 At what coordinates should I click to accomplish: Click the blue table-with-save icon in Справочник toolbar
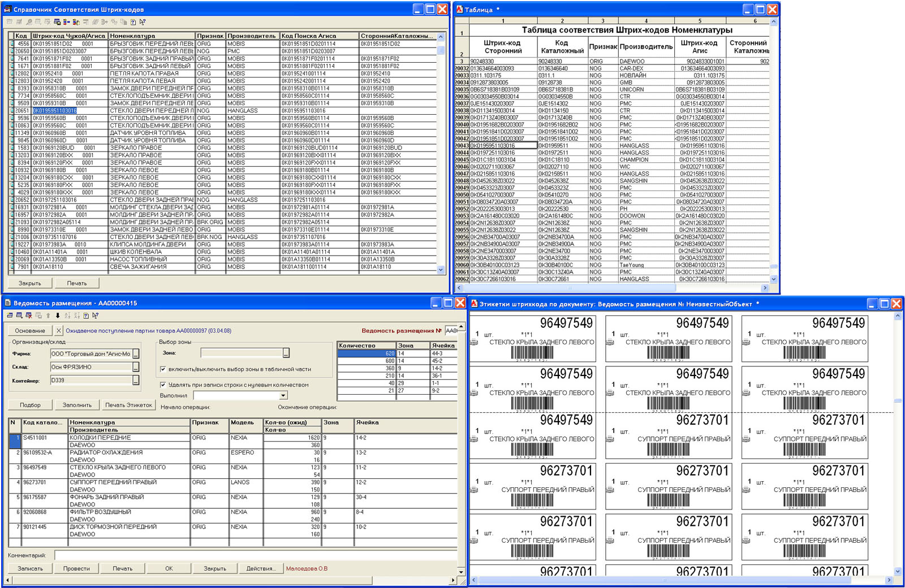pyautogui.click(x=57, y=22)
